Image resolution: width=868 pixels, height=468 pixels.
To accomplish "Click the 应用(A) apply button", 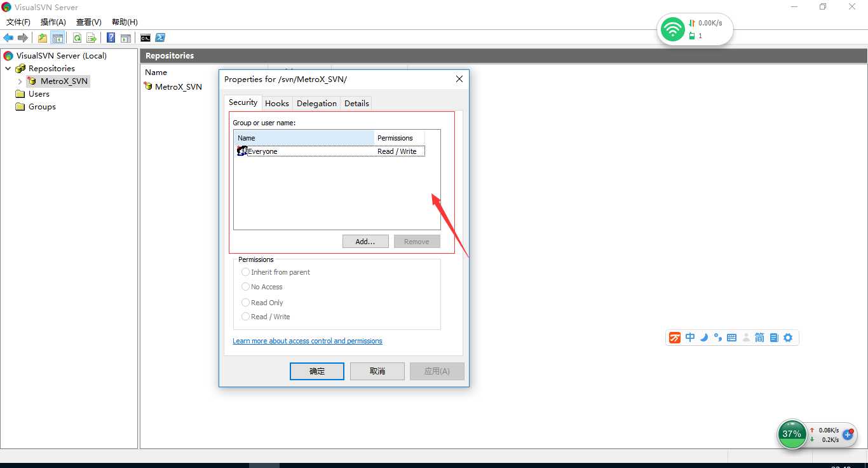I will pos(437,371).
